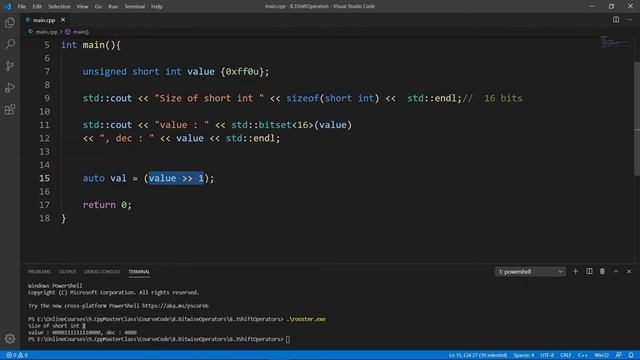
Task: Close the terminal panel
Action: (x=629, y=271)
